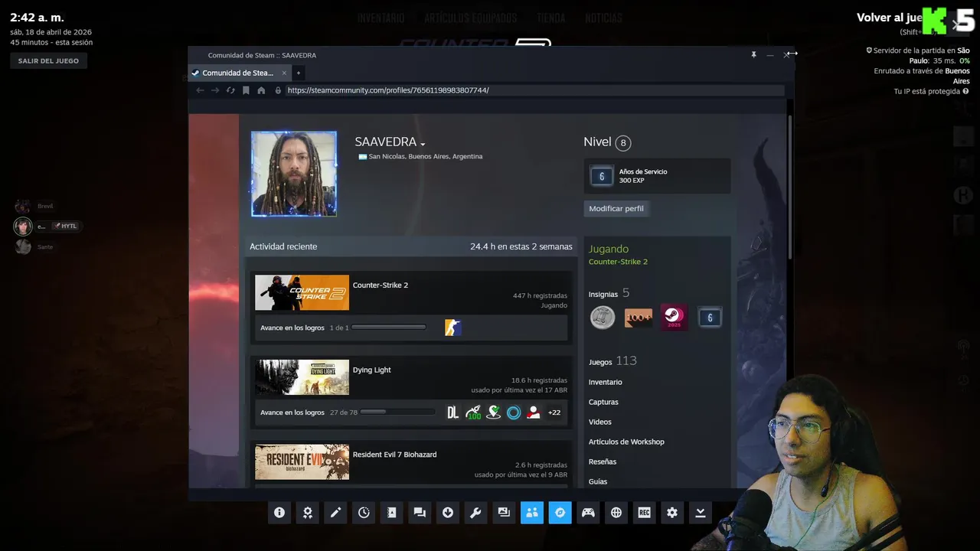Click the globe icon in overlay toolbar
The image size is (980, 551).
tap(616, 513)
